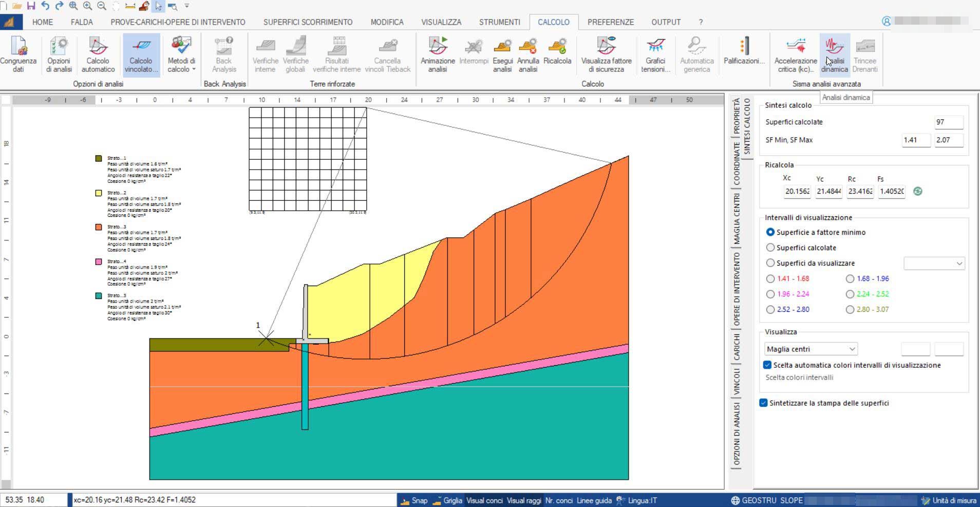Uncheck 'Sintetizzare la stampa delle superfici'
The image size is (980, 507).
(764, 403)
